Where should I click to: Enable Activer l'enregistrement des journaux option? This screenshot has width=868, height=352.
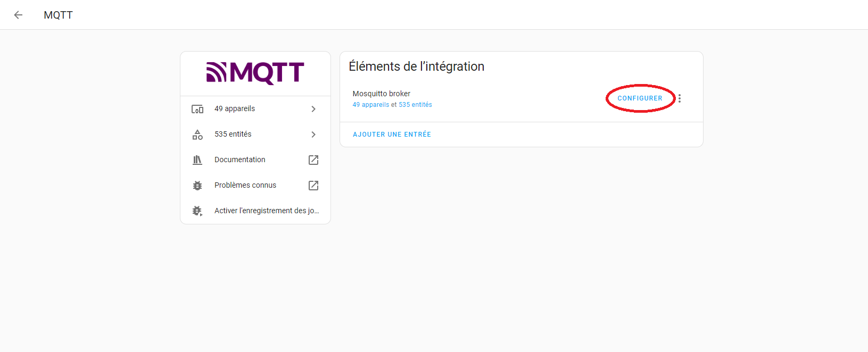click(x=267, y=211)
